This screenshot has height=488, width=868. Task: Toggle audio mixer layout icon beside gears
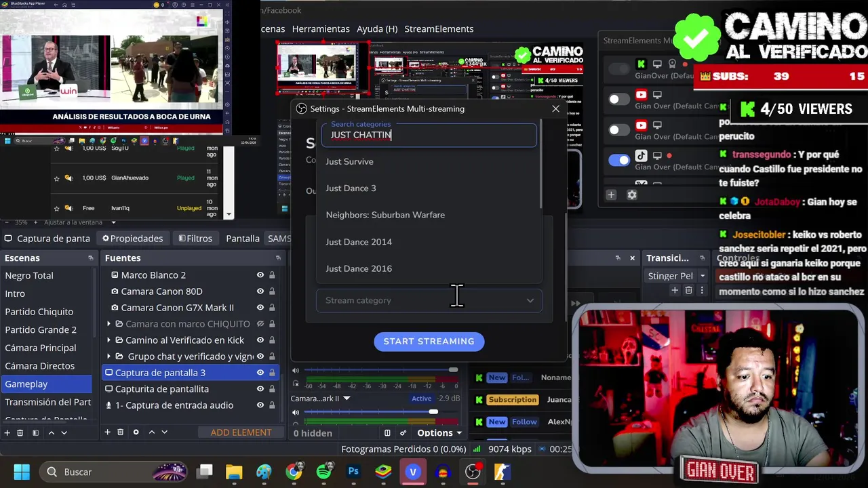(387, 433)
